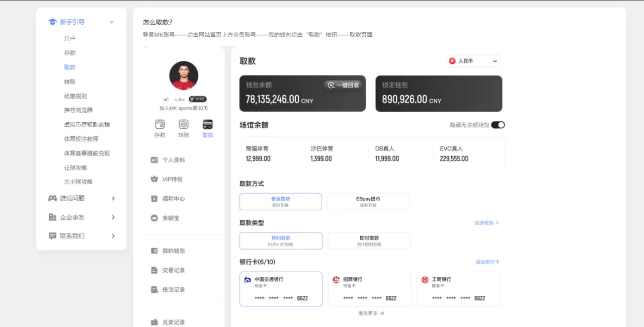Click the 福利中心 gift icon

(x=154, y=199)
